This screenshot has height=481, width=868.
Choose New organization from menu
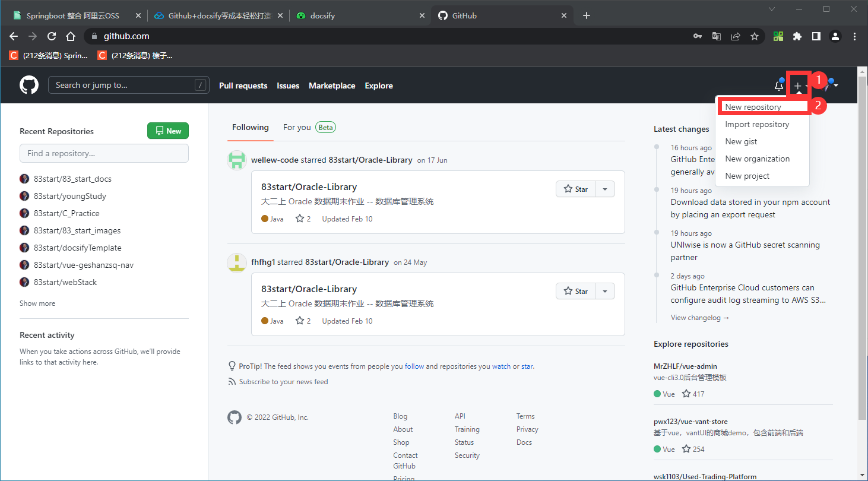[x=762, y=159]
